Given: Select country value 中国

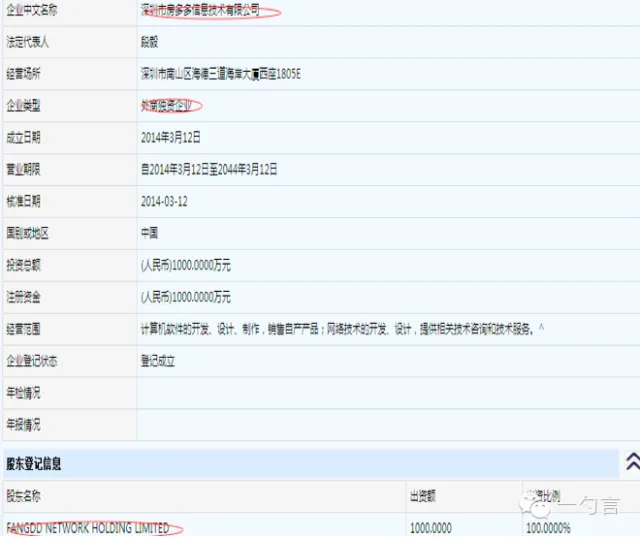Looking at the screenshot, I should [149, 233].
